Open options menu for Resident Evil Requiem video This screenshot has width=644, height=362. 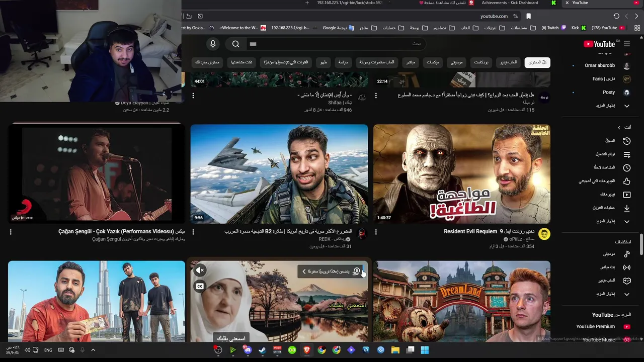pyautogui.click(x=376, y=232)
